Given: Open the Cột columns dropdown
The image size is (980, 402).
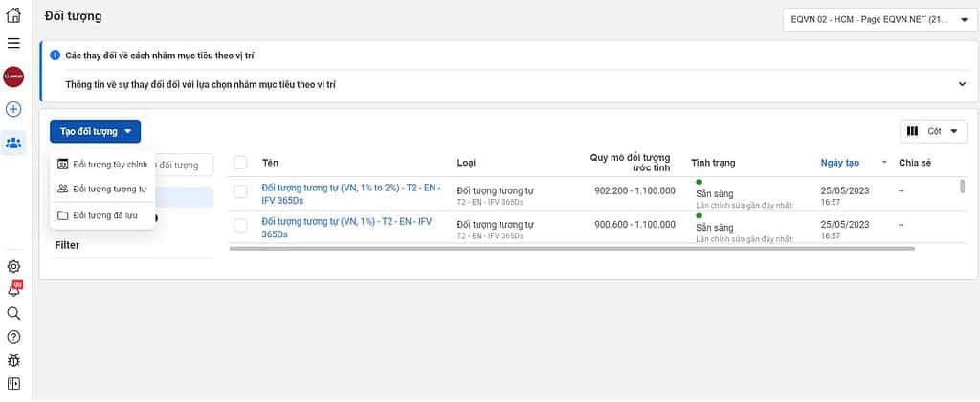Looking at the screenshot, I should click(929, 131).
